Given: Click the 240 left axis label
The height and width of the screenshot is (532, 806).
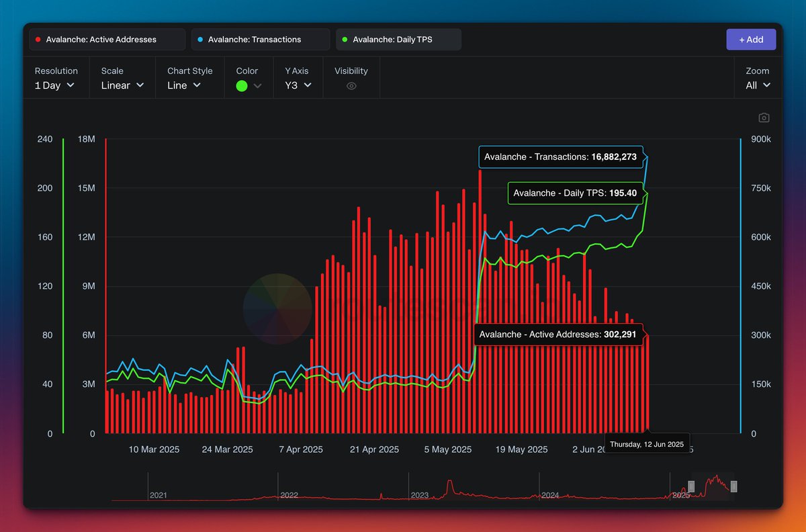Looking at the screenshot, I should 44,139.
